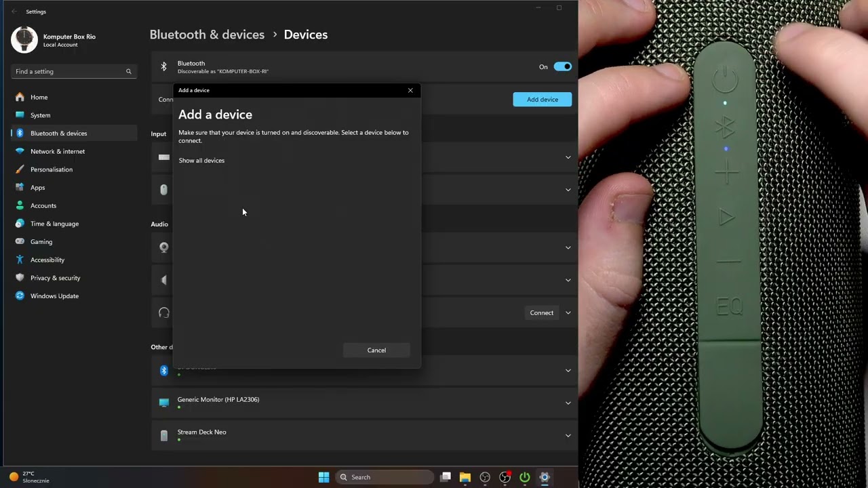Expand the mouse Input device row
This screenshot has width=868, height=488.
568,190
